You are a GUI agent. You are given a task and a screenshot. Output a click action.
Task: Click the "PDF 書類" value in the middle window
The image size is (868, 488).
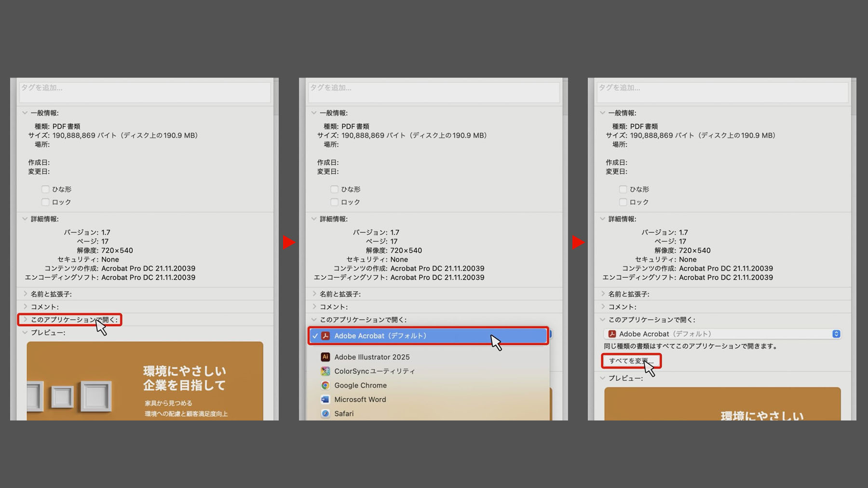point(355,126)
